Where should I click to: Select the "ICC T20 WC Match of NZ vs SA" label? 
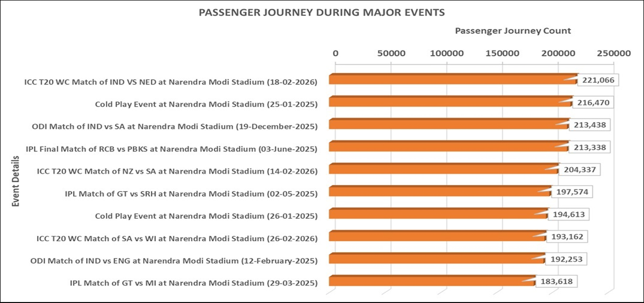(x=177, y=171)
